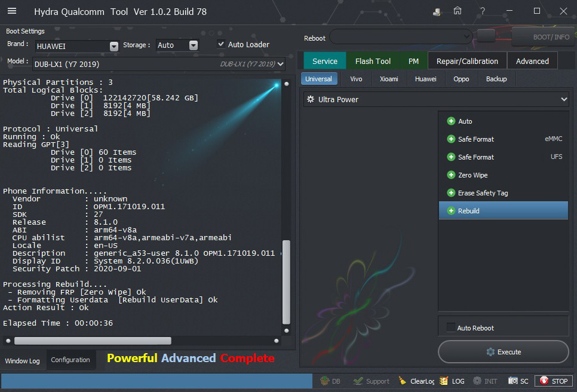
Task: Click the eMMC label in operations list
Action: [x=554, y=139]
